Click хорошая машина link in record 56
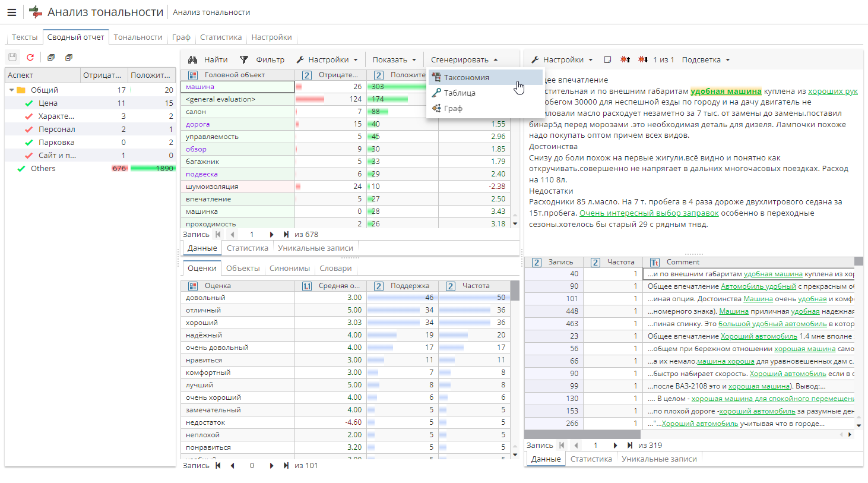Viewport: 868px width, 483px height. coord(804,349)
